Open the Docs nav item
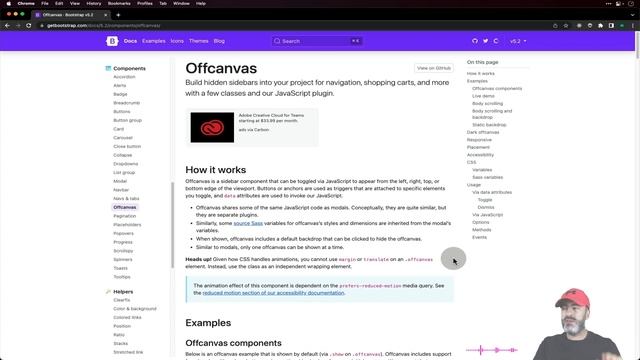The height and width of the screenshot is (360, 640). tap(130, 41)
